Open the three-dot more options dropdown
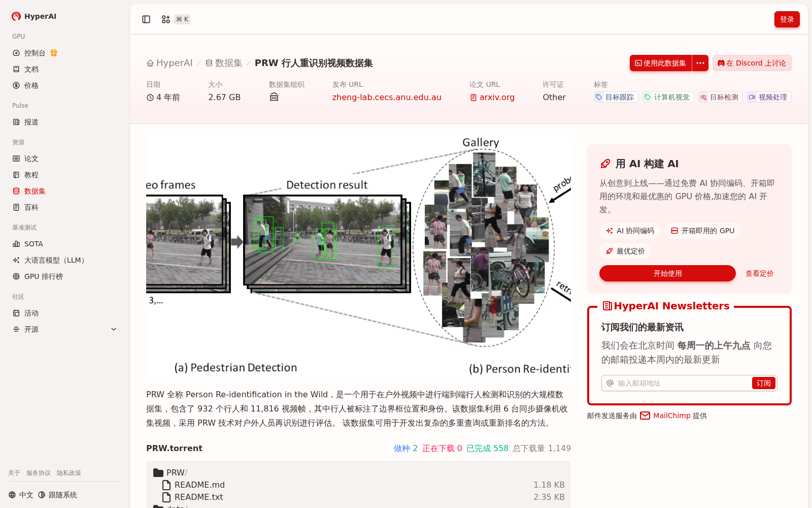 pyautogui.click(x=700, y=63)
